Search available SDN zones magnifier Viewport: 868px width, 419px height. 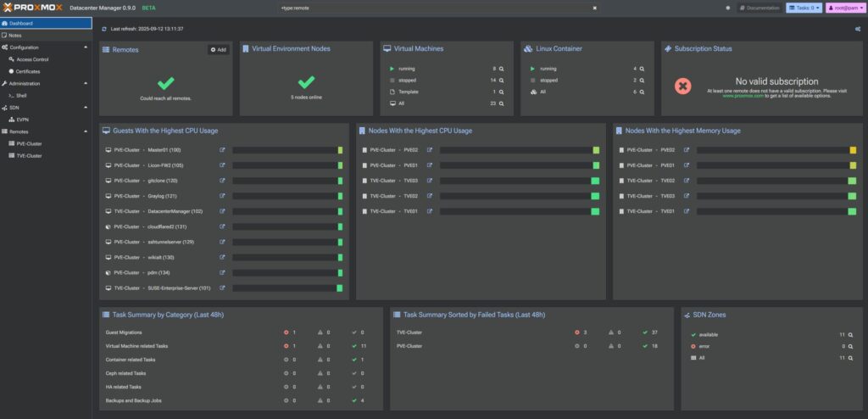tap(850, 335)
